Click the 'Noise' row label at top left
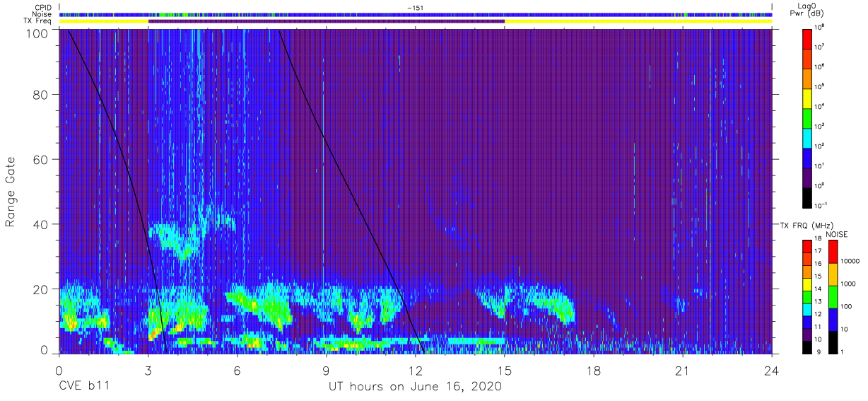 (x=42, y=14)
